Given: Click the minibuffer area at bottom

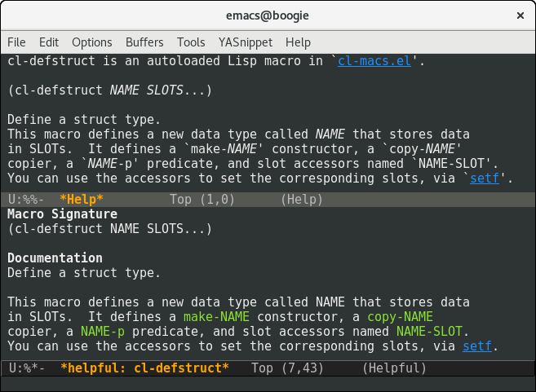Looking at the screenshot, I should click(268, 384).
